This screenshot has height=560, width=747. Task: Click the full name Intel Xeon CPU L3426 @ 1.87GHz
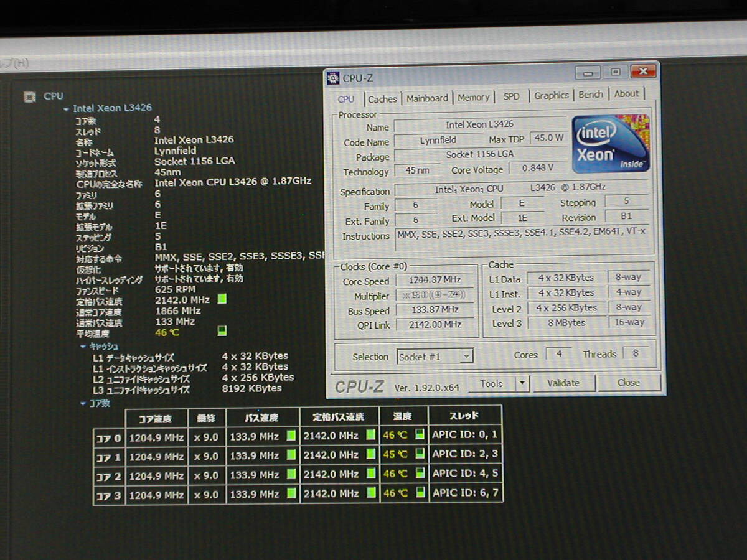pyautogui.click(x=233, y=182)
